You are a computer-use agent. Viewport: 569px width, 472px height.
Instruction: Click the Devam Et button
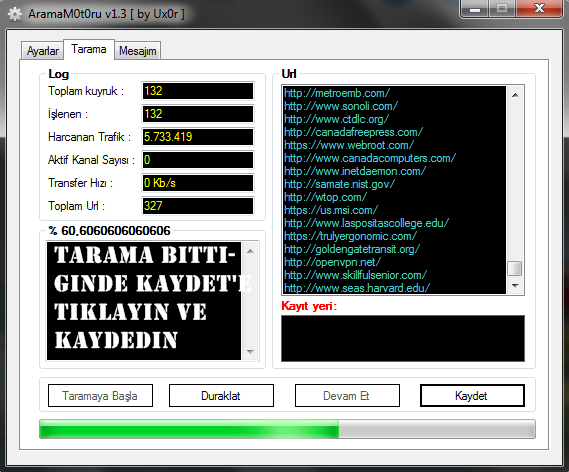347,395
